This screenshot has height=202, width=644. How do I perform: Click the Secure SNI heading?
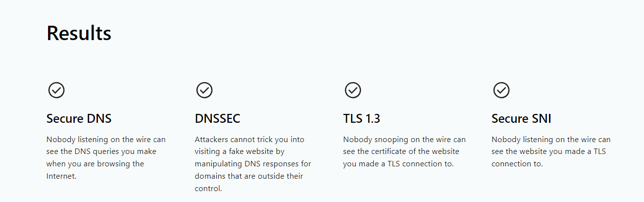coord(521,119)
